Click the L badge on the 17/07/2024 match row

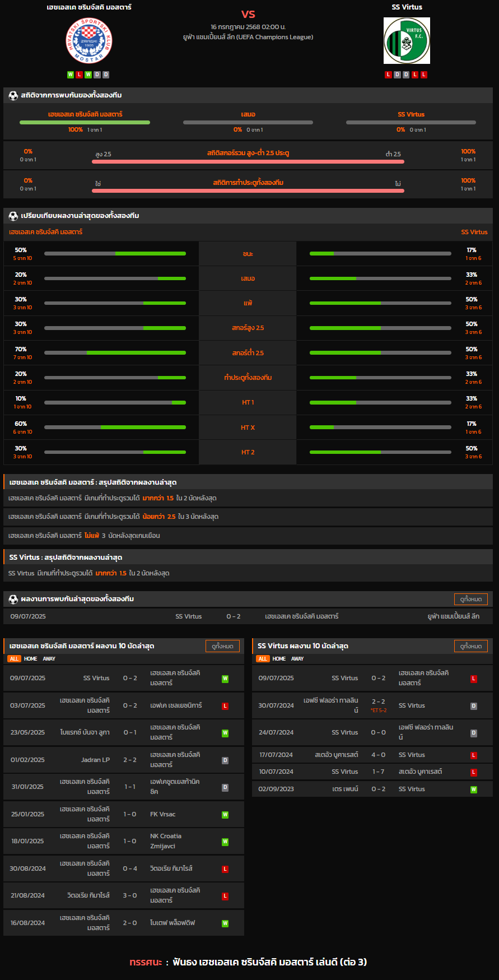[x=474, y=755]
